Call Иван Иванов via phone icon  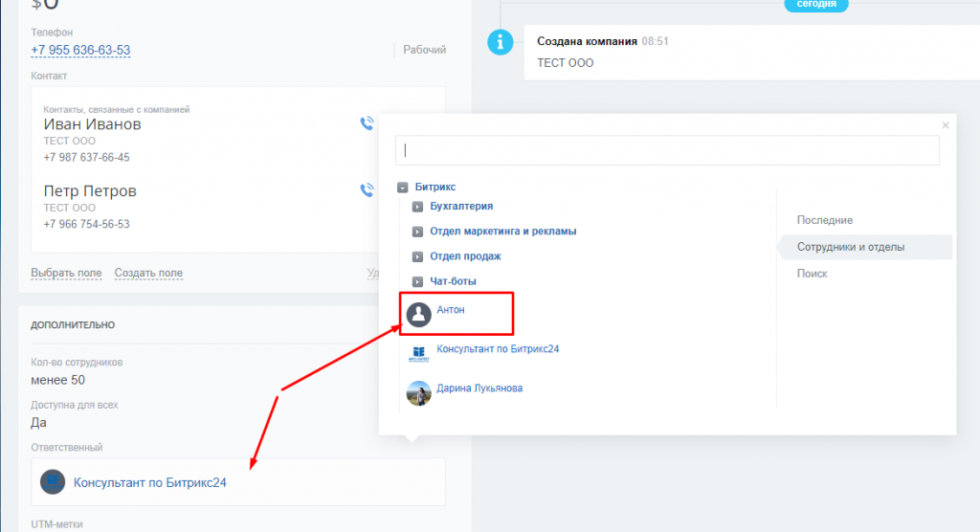367,123
